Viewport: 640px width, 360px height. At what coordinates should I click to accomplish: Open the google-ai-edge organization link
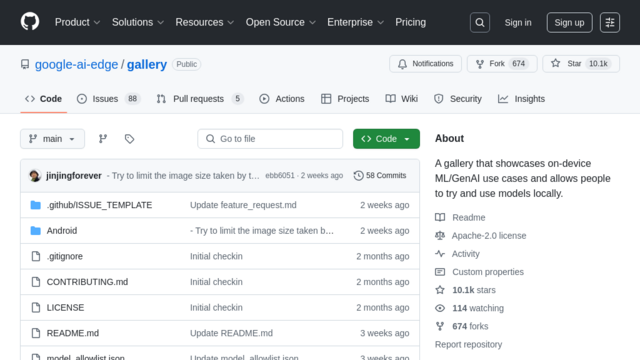(76, 64)
